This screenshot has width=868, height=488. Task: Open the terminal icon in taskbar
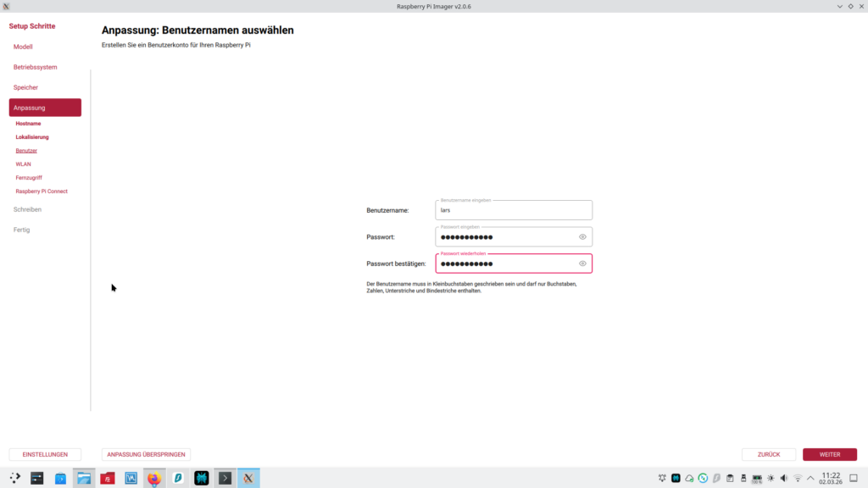pos(225,478)
